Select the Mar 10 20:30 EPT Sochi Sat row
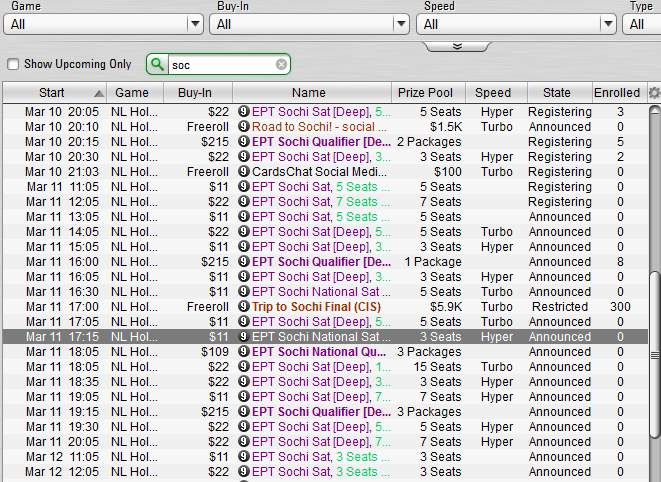This screenshot has height=482, width=661. [325, 157]
